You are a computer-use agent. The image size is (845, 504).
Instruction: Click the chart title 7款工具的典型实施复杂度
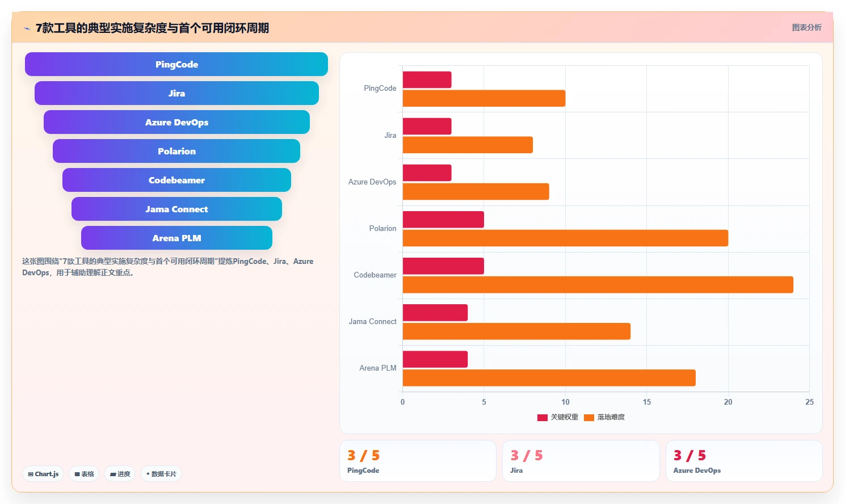pos(152,28)
